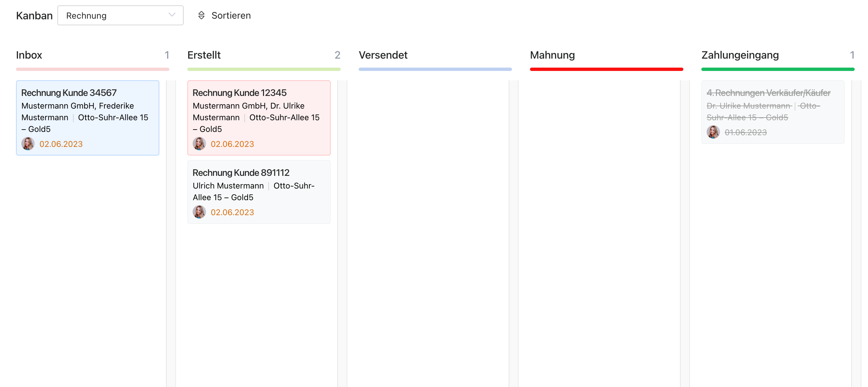This screenshot has height=387, width=868.
Task: Open the Rechnung kanban dropdown
Action: click(x=120, y=15)
